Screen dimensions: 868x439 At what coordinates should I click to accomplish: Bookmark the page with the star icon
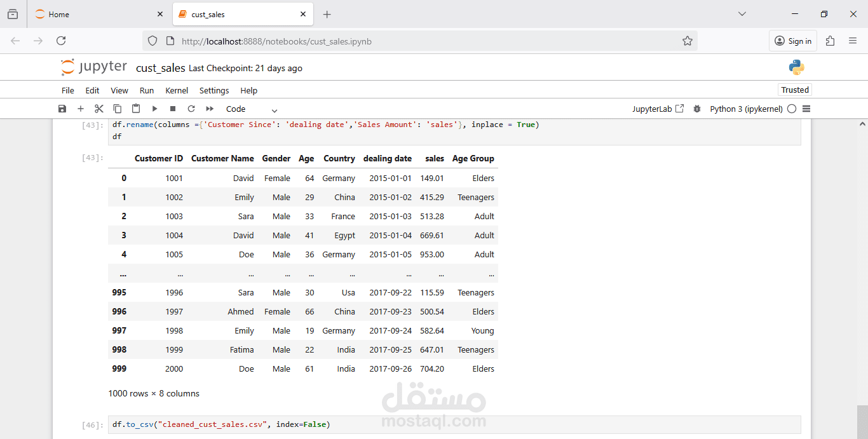click(687, 41)
